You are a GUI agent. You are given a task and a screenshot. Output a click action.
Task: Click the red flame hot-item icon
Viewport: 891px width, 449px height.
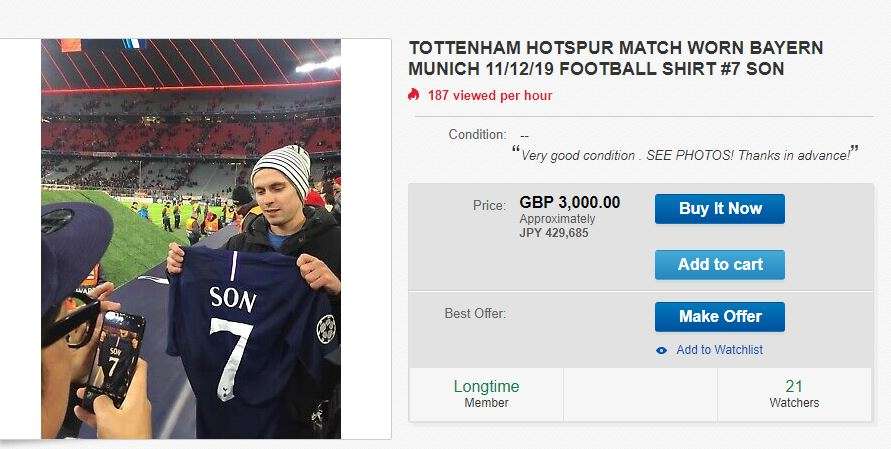click(x=414, y=95)
